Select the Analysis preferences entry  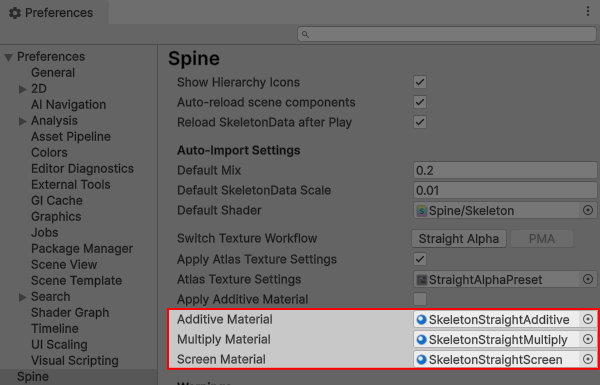[54, 121]
